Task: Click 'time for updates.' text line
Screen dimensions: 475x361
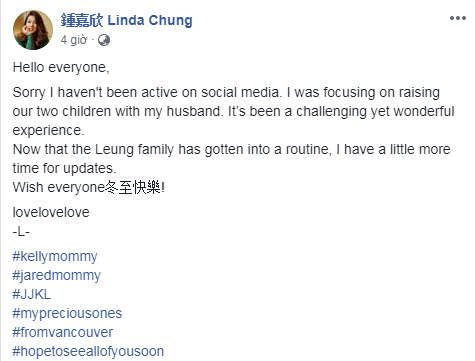Action: pyautogui.click(x=64, y=168)
